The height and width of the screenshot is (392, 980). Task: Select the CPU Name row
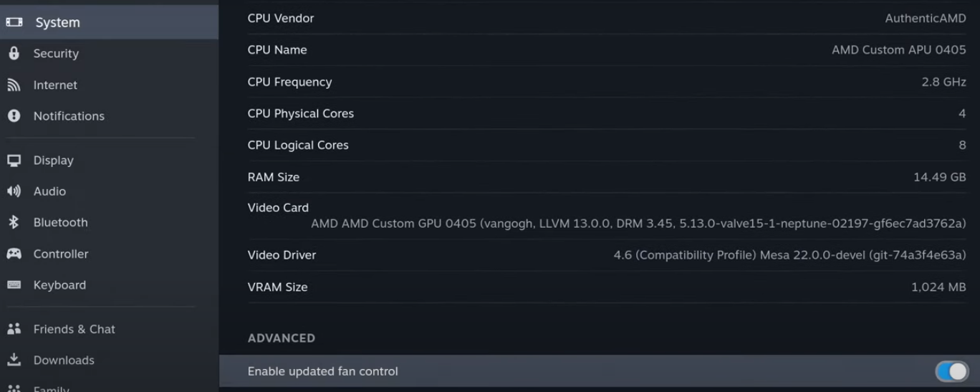[x=606, y=50]
